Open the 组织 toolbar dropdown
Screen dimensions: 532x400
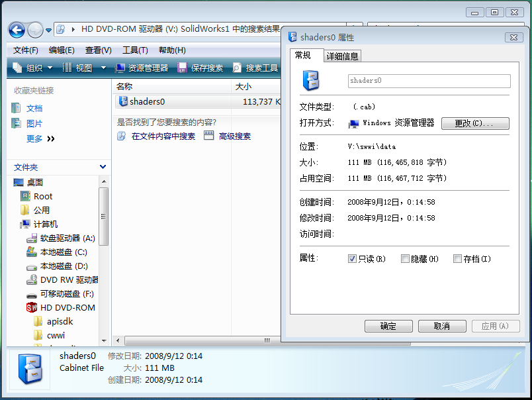32,68
